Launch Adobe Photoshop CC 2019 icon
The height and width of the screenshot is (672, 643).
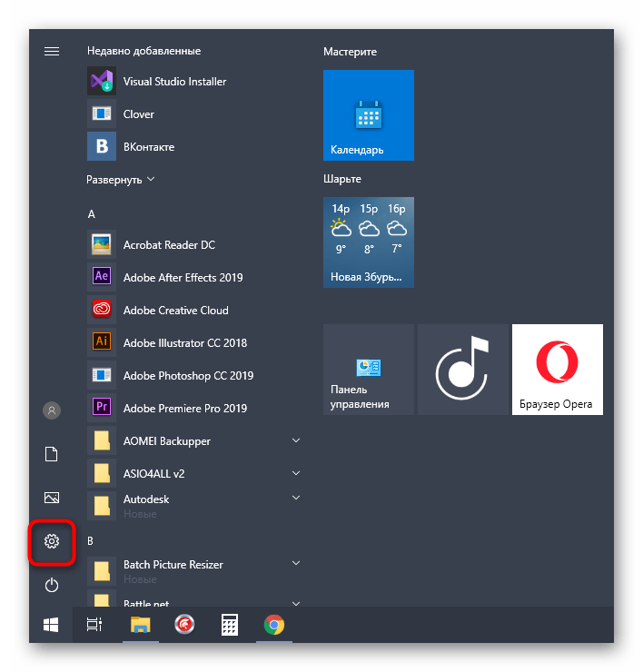[x=102, y=375]
